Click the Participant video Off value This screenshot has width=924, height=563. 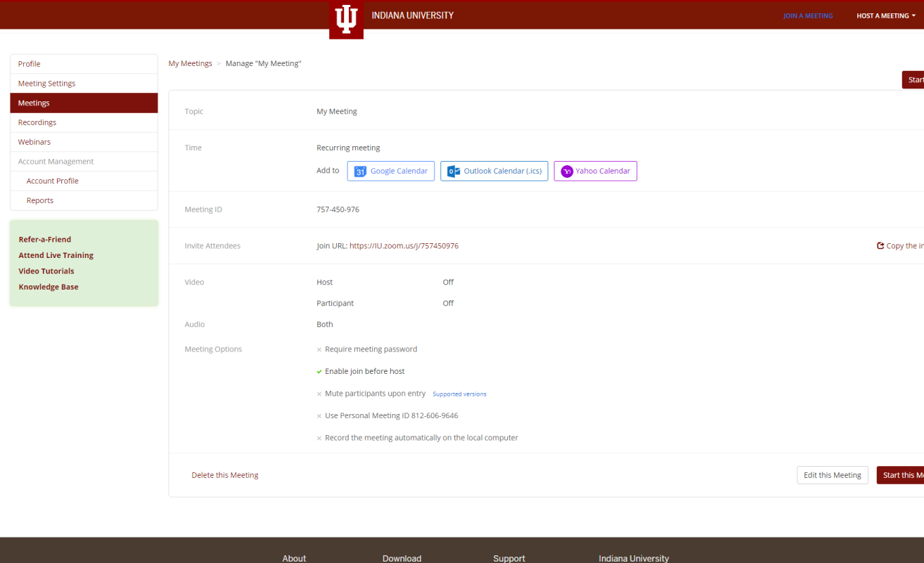tap(448, 304)
